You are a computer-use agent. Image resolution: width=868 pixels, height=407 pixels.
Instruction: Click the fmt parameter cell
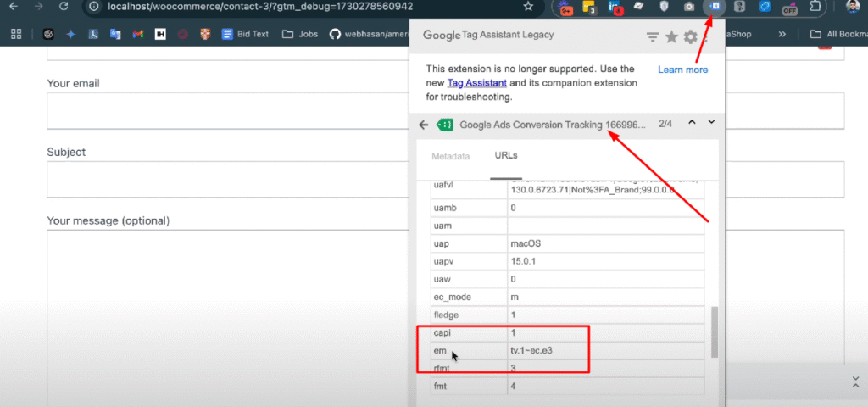coord(469,387)
